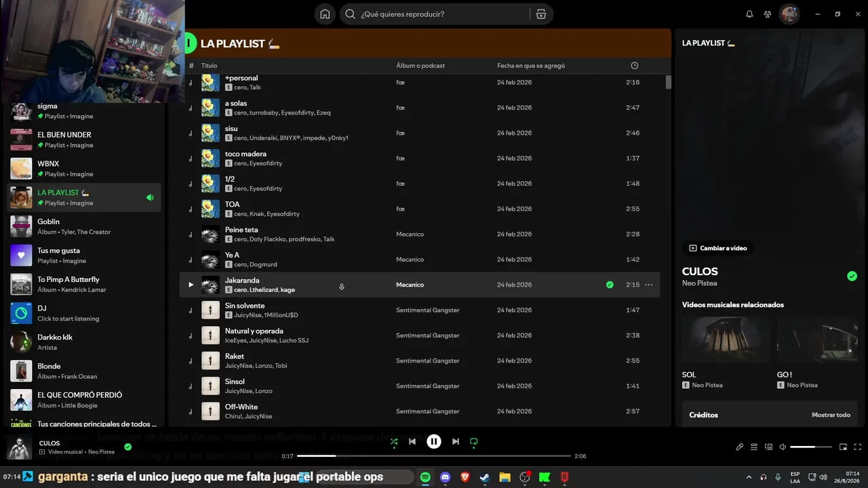Open Discord from the taskbar
This screenshot has width=868, height=488.
pyautogui.click(x=445, y=477)
